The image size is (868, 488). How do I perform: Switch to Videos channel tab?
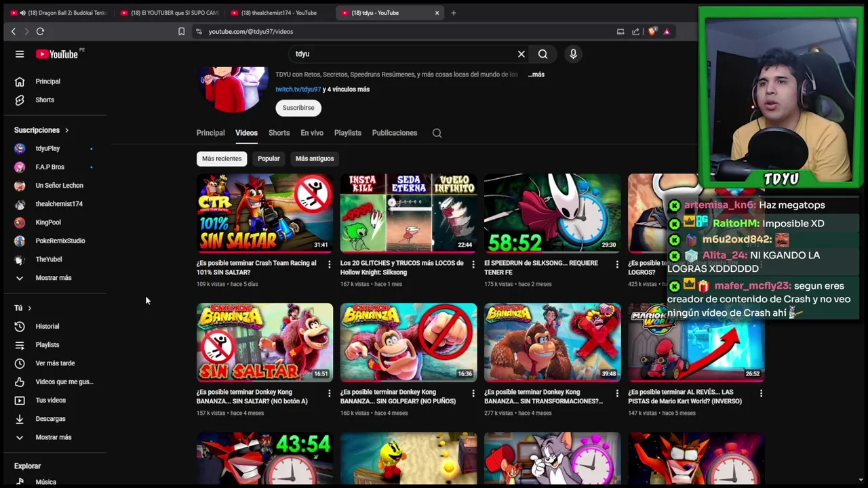tap(246, 133)
